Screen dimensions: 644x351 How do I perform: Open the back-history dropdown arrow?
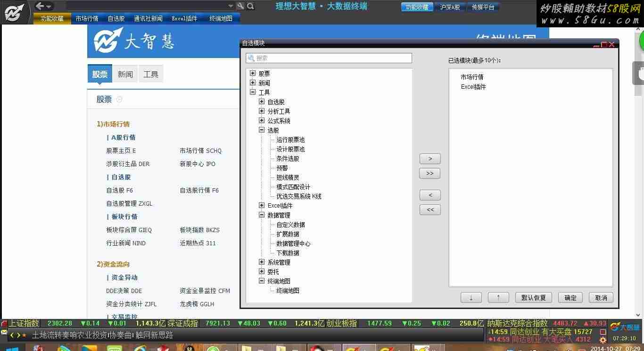tap(49, 7)
